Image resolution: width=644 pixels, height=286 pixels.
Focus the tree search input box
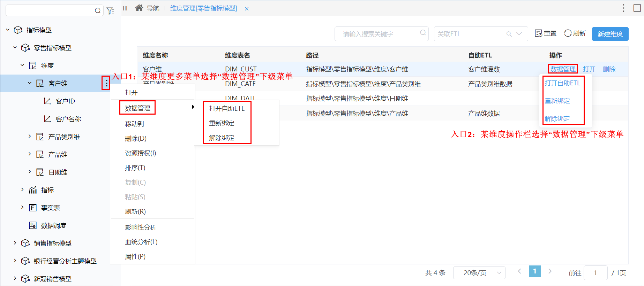click(54, 10)
